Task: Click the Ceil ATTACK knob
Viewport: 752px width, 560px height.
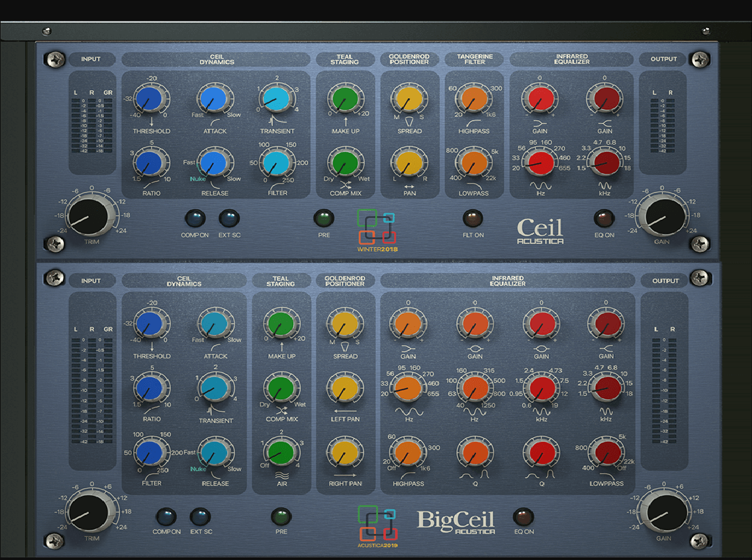Action: 214,99
